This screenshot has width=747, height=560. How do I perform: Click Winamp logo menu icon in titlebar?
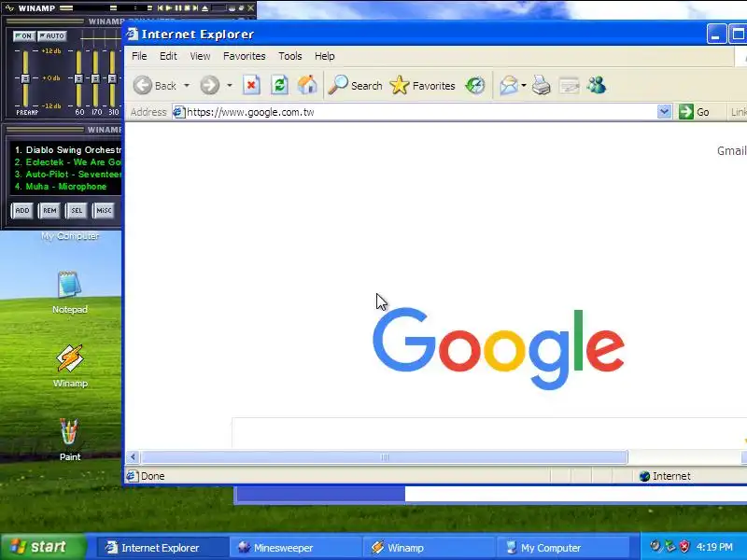[9, 8]
